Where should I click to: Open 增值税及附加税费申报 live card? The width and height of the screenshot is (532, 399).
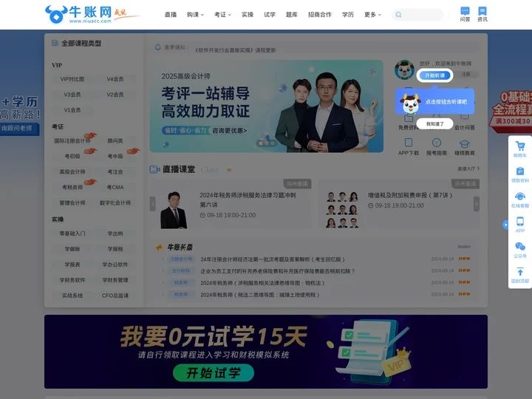pos(398,204)
